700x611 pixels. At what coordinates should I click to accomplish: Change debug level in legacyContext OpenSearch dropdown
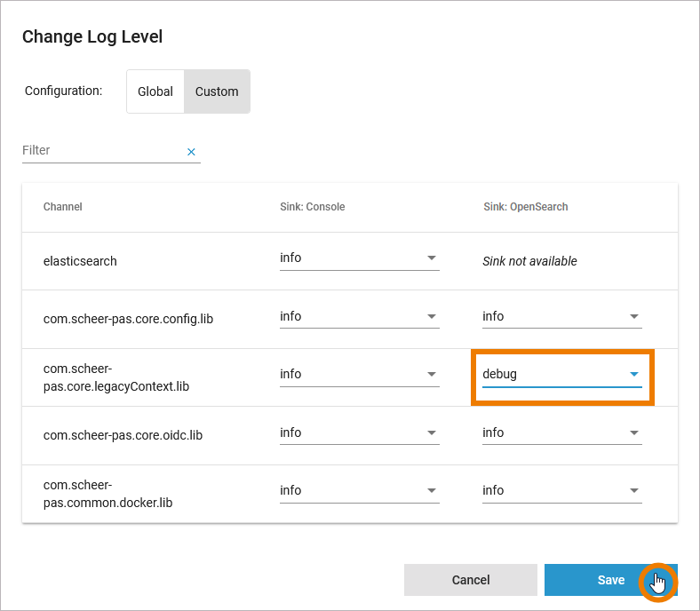click(561, 375)
